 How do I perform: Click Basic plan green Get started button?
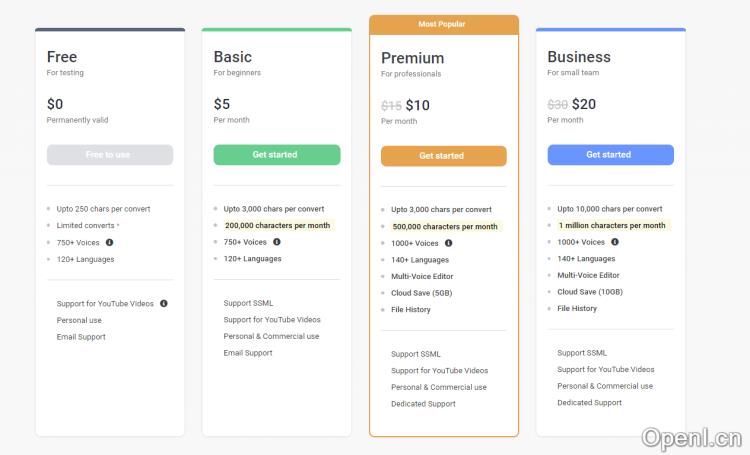[x=276, y=155]
